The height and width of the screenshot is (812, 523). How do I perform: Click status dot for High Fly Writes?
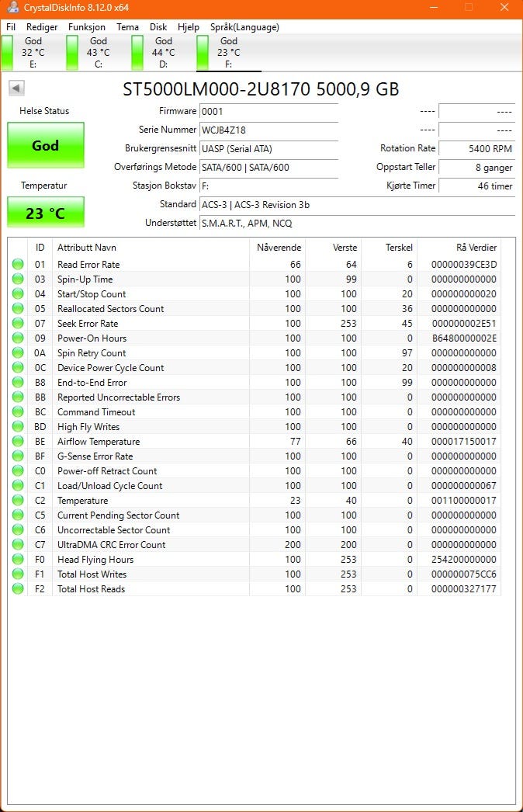[18, 426]
